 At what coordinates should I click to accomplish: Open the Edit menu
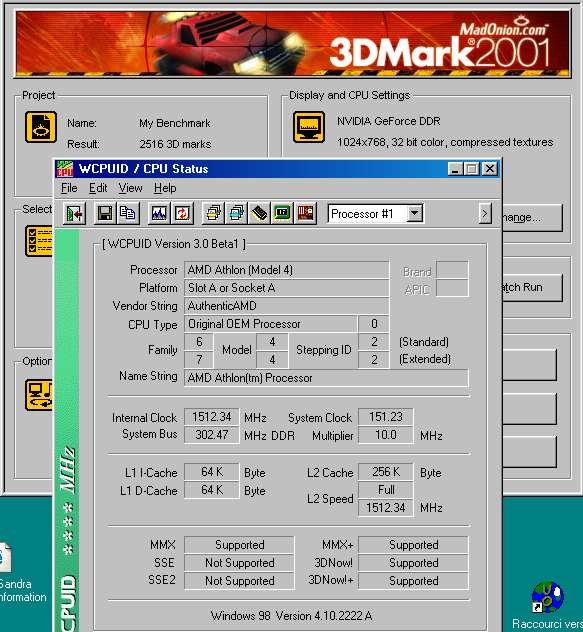click(x=98, y=188)
